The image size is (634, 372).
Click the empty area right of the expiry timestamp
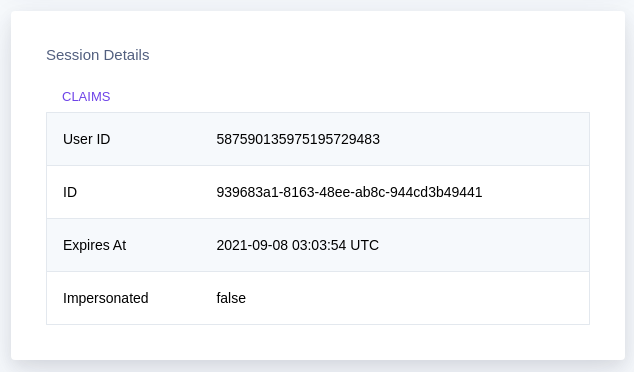click(483, 245)
